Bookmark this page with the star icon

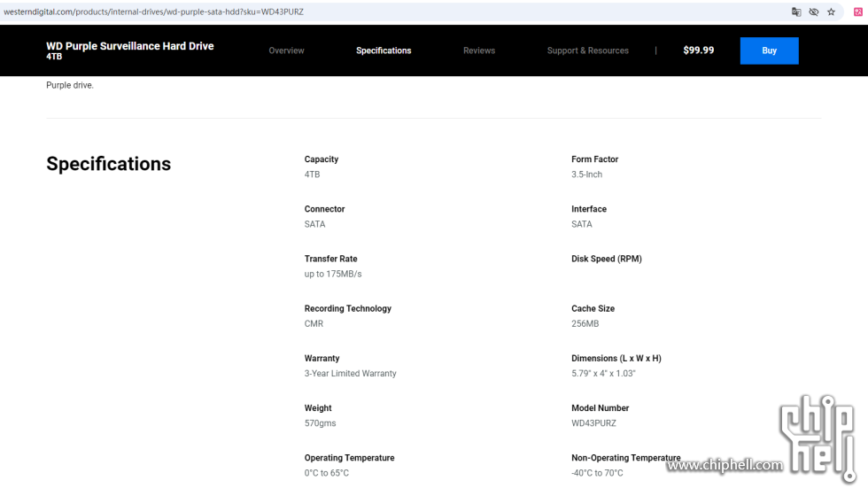[x=831, y=12]
